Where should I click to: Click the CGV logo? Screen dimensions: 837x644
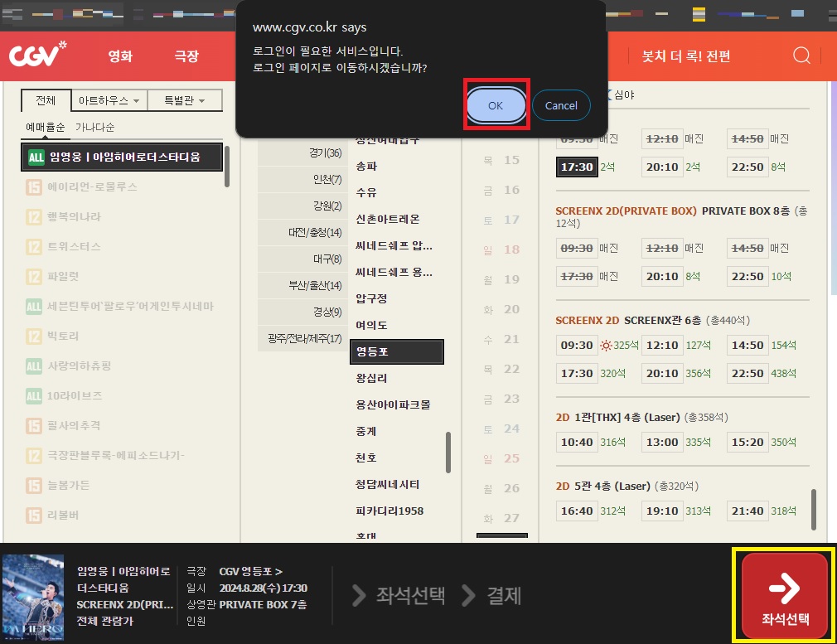click(37, 55)
